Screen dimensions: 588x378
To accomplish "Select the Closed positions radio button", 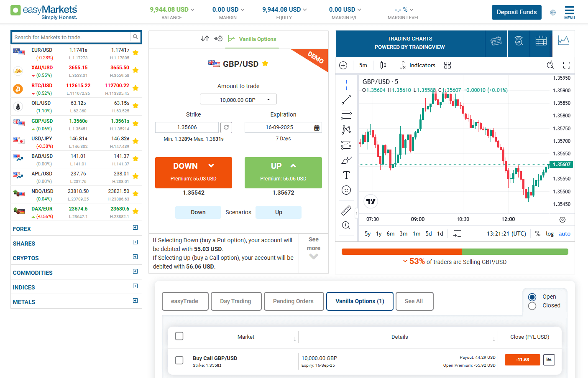I will click(532, 306).
